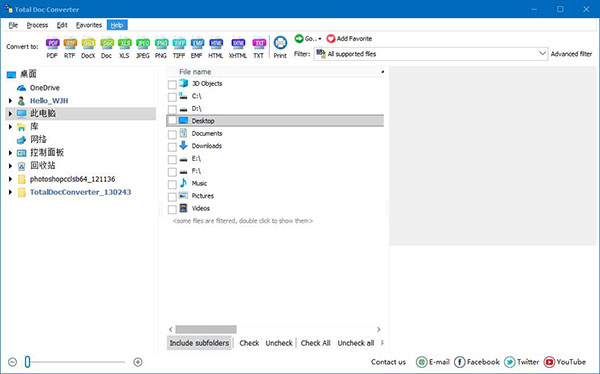Select JPEG output icon
600x374 pixels.
click(143, 43)
